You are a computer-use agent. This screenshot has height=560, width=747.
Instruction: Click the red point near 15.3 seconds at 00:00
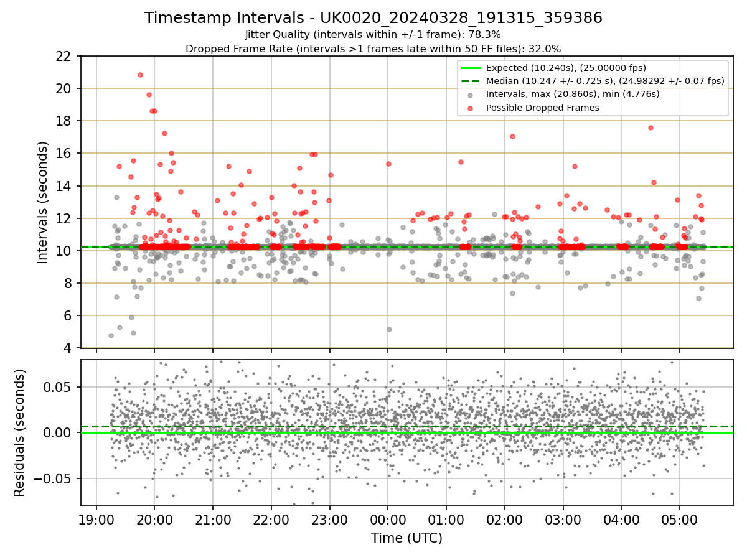coord(388,164)
